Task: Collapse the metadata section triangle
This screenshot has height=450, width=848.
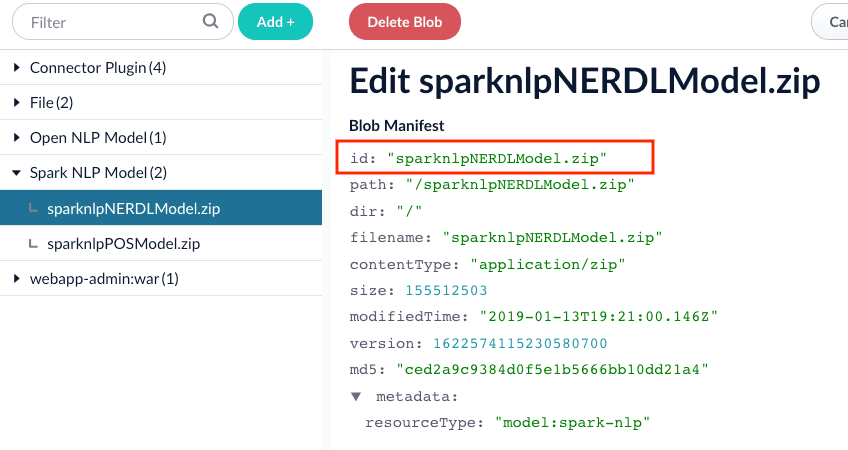Action: 356,396
